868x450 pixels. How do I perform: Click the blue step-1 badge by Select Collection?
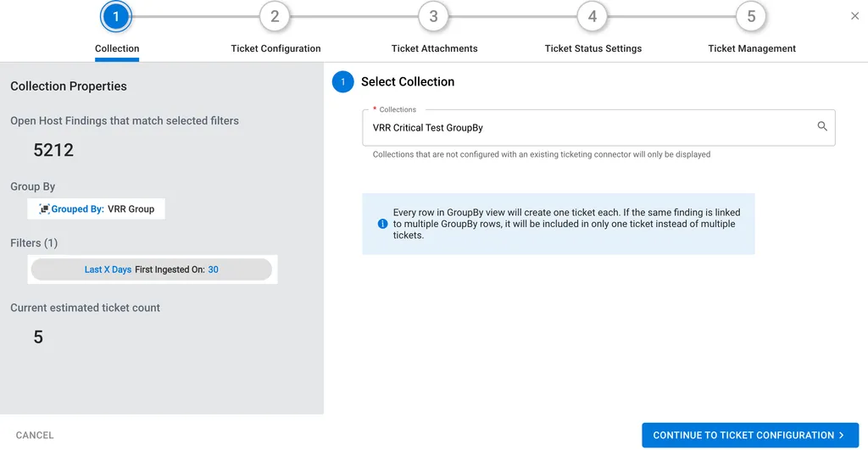click(x=342, y=82)
